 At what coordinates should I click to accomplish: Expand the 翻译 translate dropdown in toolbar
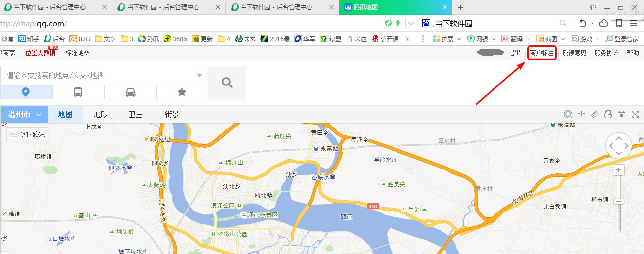(529, 39)
